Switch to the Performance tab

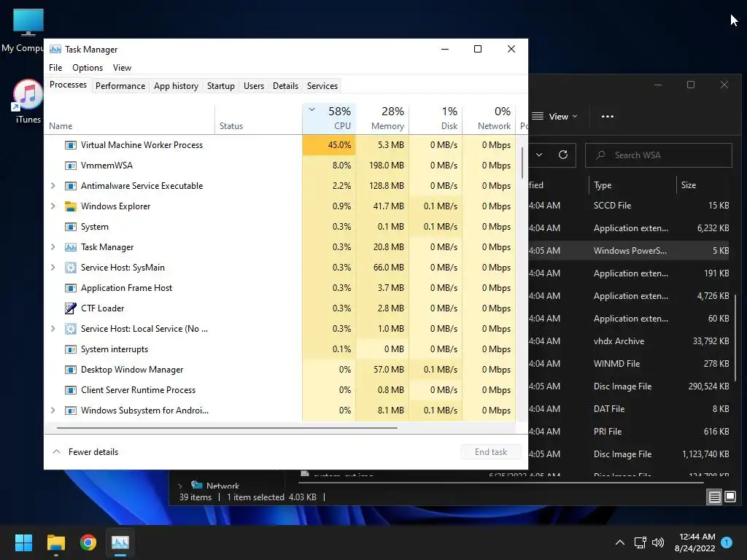click(x=120, y=86)
